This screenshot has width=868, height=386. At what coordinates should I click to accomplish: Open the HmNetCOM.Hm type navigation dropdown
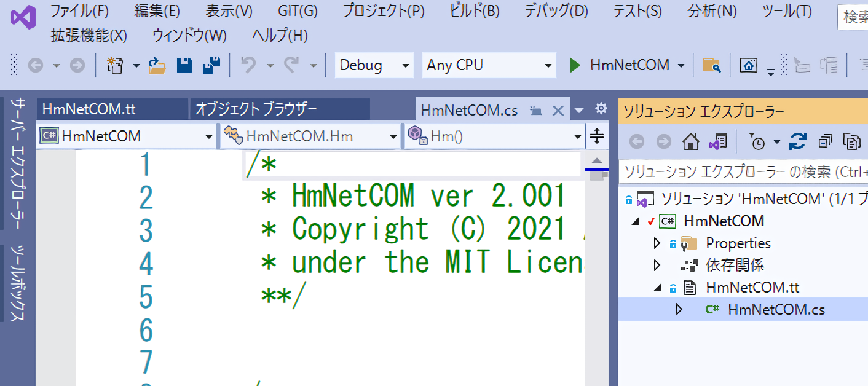[310, 136]
